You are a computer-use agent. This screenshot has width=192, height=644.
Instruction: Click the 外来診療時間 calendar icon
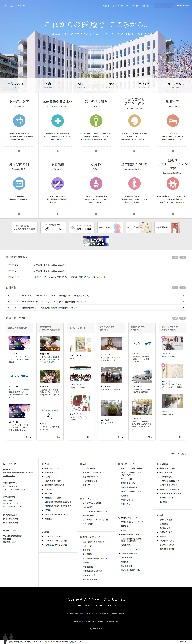tap(19, 183)
